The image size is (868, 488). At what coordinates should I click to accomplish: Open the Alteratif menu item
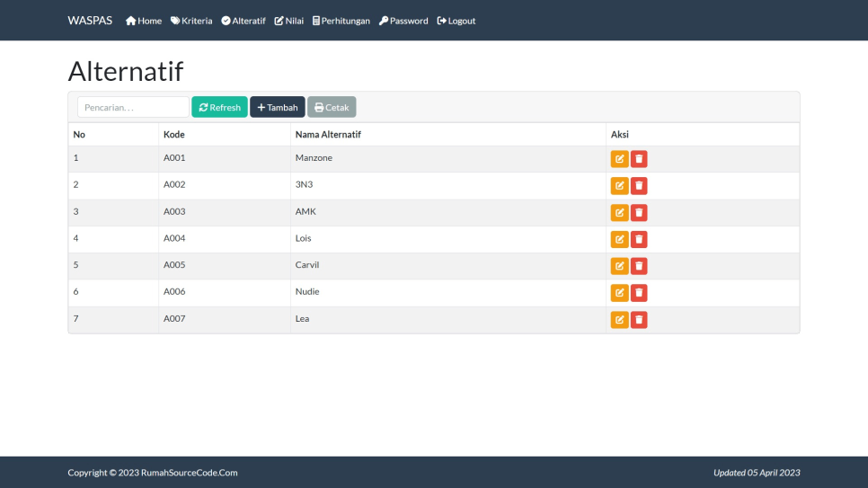244,21
